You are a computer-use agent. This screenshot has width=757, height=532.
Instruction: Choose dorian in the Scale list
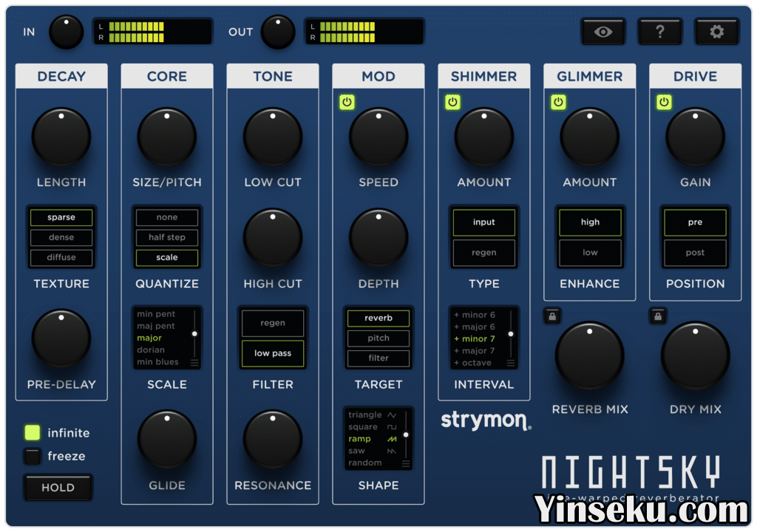point(151,350)
